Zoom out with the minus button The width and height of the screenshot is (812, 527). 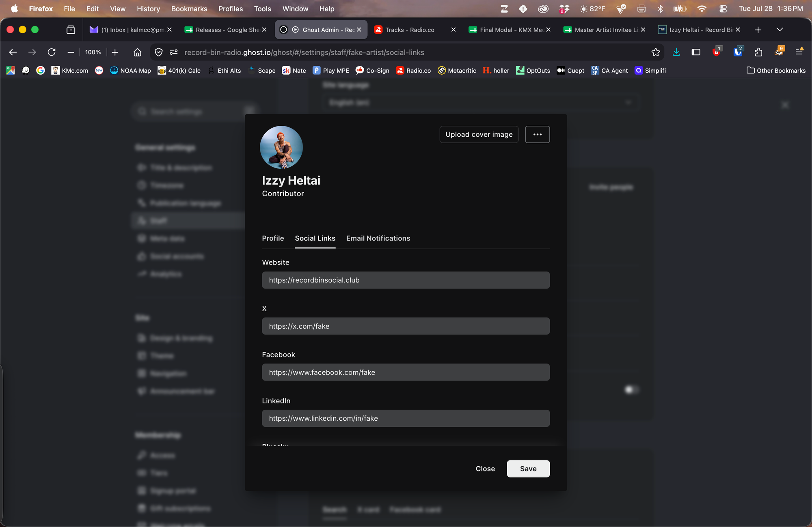tap(71, 52)
